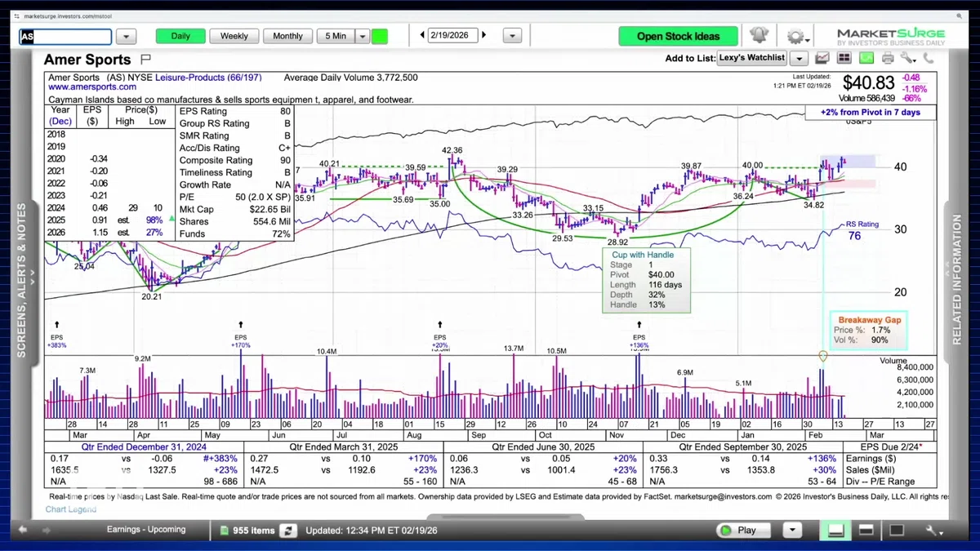Switch to the Weekly chart period

(234, 36)
